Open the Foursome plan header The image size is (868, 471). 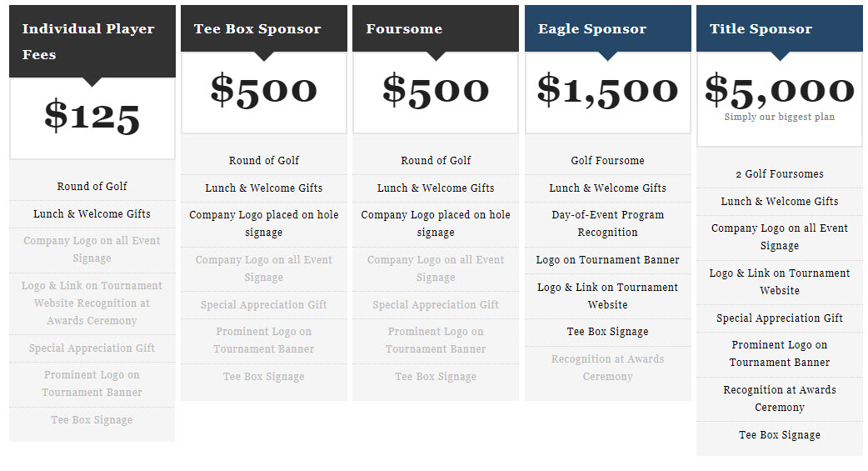[404, 29]
